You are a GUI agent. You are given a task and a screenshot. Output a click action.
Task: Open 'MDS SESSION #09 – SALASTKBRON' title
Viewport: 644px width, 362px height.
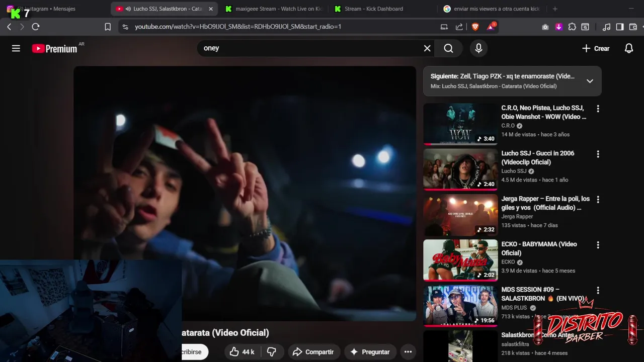click(x=542, y=294)
